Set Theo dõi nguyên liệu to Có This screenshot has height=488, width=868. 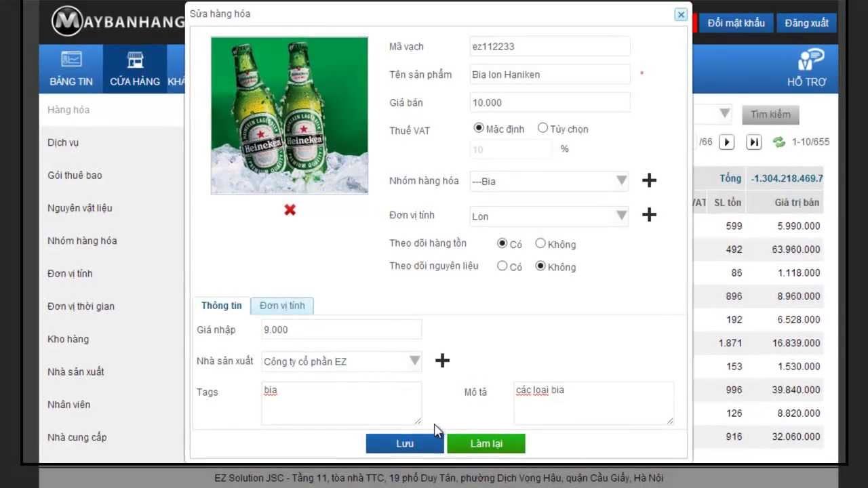click(x=502, y=266)
